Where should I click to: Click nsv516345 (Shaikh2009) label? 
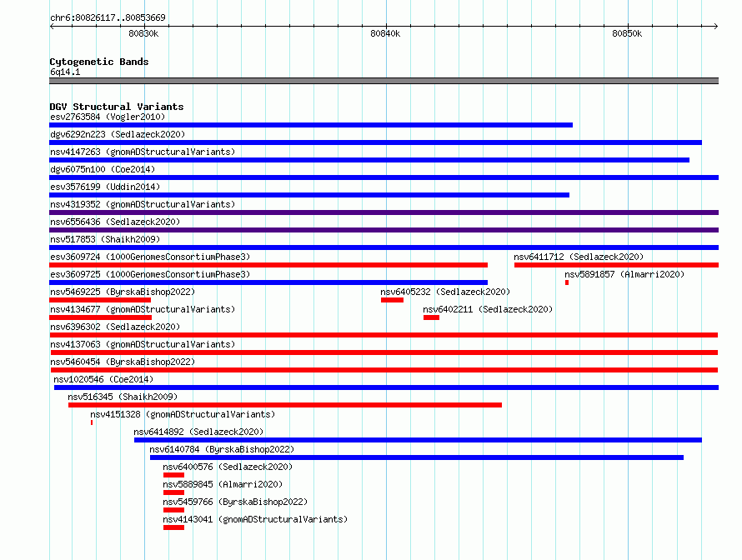tap(123, 397)
